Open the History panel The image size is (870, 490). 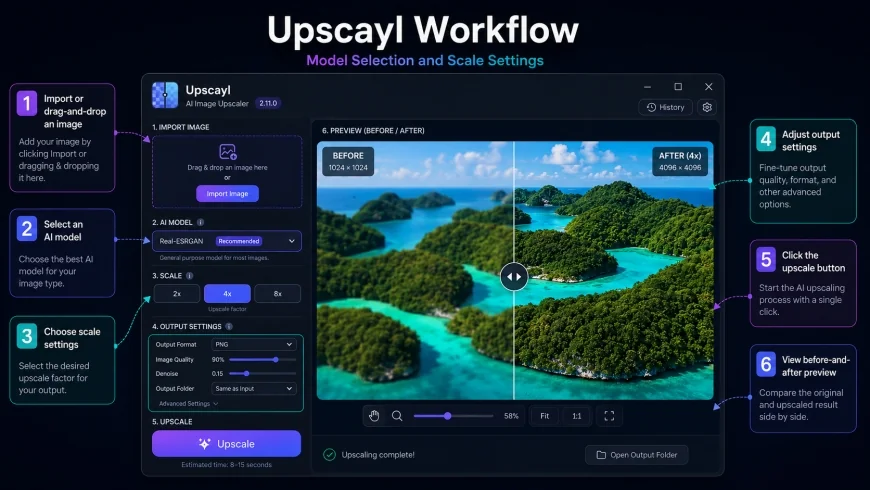point(665,107)
